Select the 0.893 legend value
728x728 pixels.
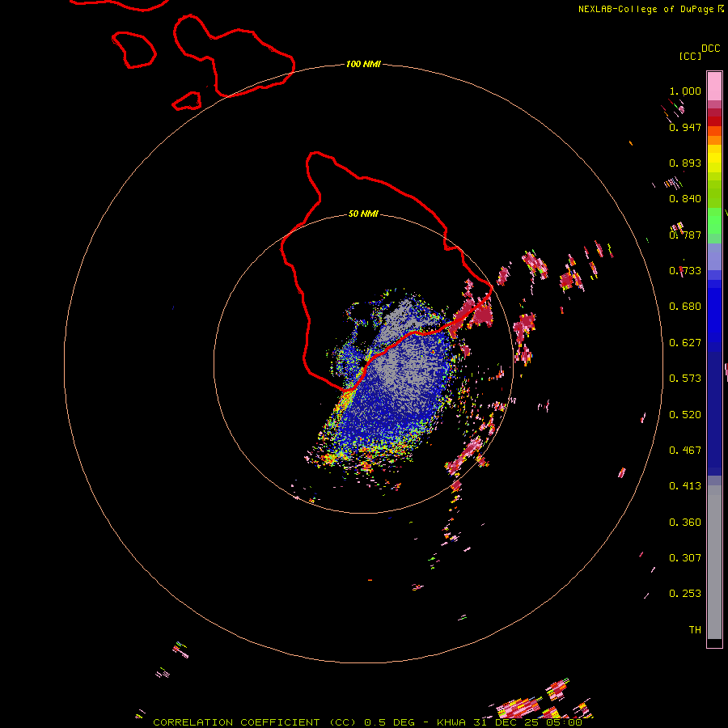[685, 163]
